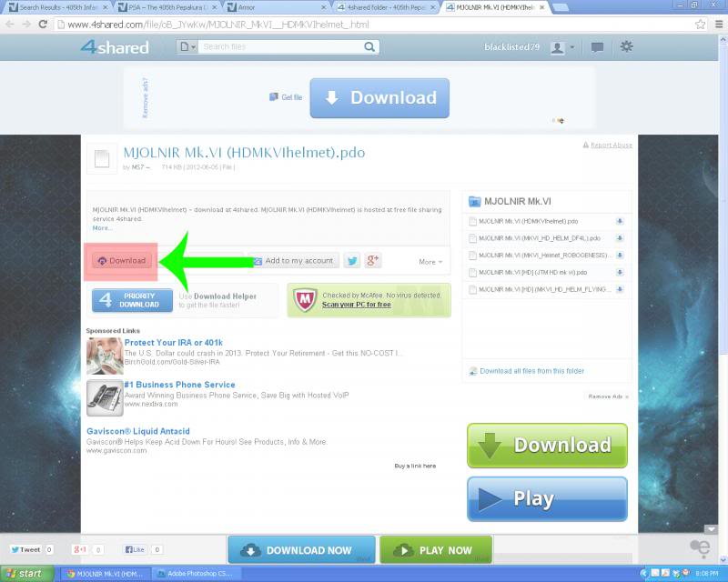Open the #1 Business Phone Service ad link
728x582 pixels.
click(x=179, y=385)
